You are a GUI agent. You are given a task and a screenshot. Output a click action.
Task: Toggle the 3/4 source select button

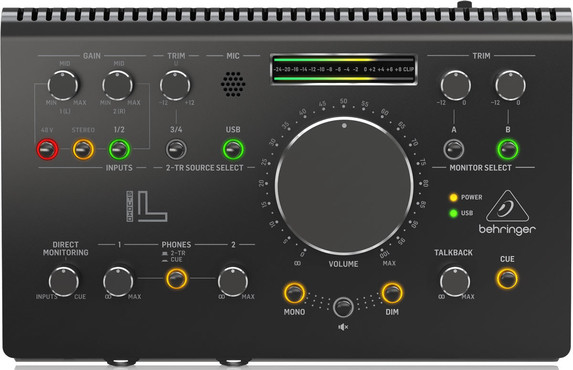[176, 149]
